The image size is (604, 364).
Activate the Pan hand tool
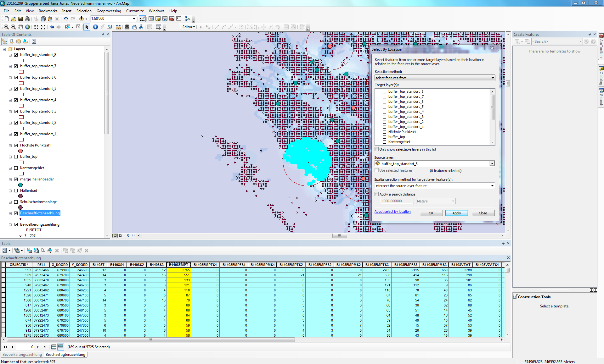20,27
